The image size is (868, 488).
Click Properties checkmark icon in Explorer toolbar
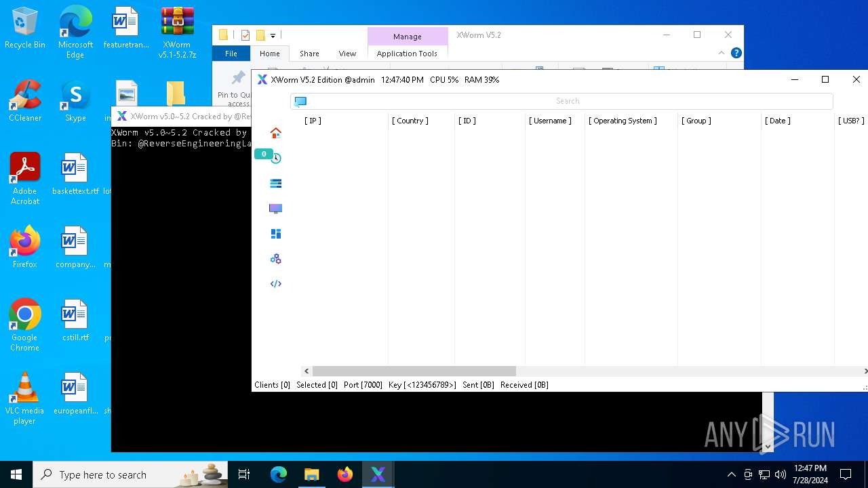pos(245,35)
